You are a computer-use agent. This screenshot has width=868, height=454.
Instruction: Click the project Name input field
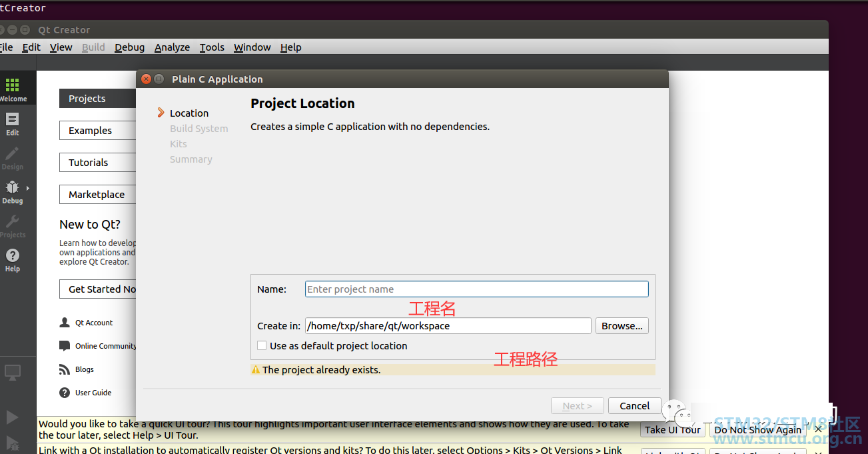476,289
